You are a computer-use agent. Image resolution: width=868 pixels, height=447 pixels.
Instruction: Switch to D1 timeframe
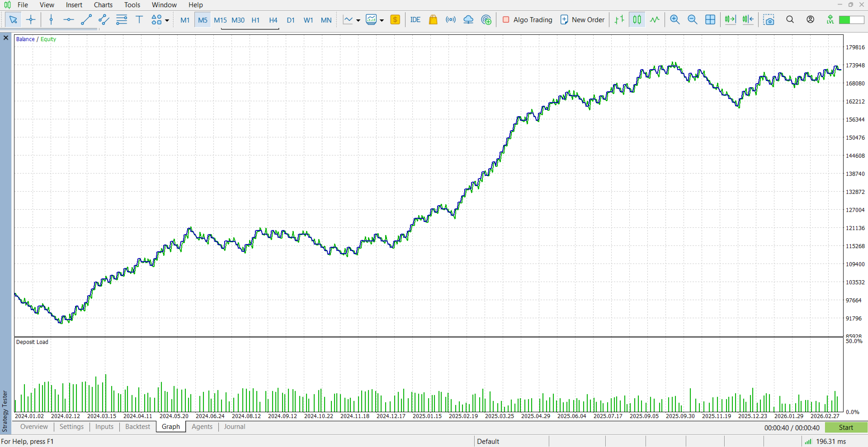(291, 20)
